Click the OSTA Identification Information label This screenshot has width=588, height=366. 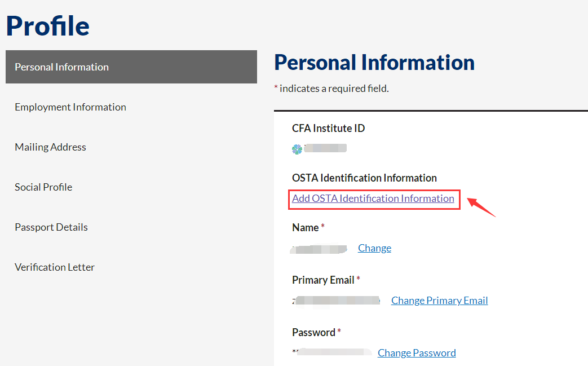click(x=365, y=178)
